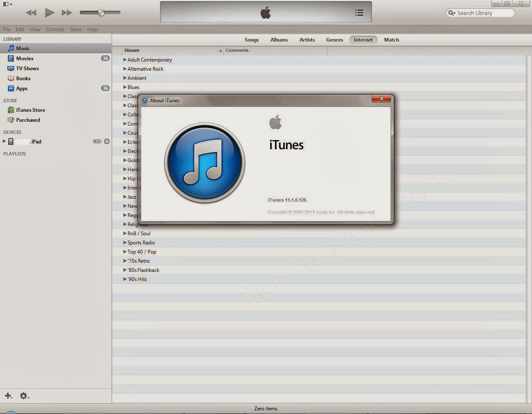Open the gear action menu at bottom left
Screen dimensions: 532x414
24,396
